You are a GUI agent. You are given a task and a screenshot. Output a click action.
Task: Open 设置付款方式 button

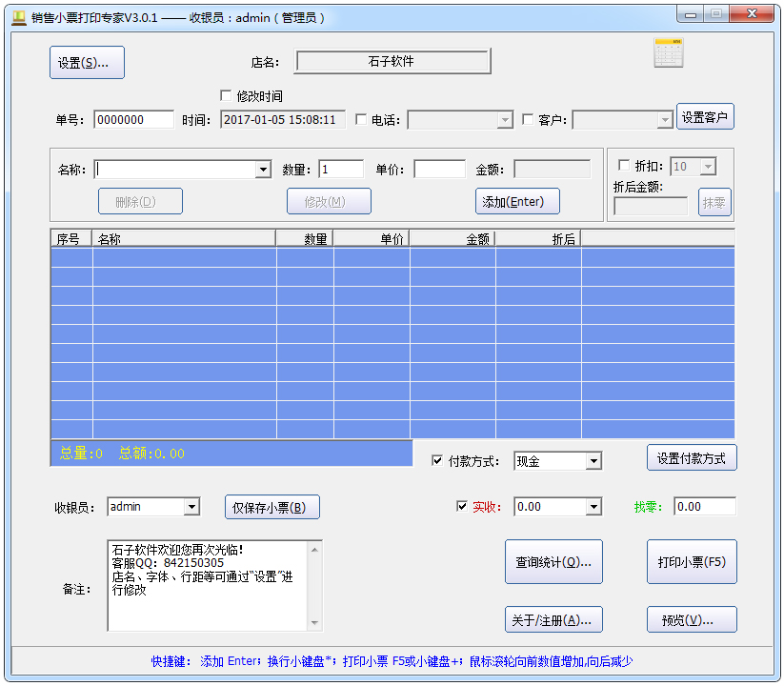(x=692, y=457)
